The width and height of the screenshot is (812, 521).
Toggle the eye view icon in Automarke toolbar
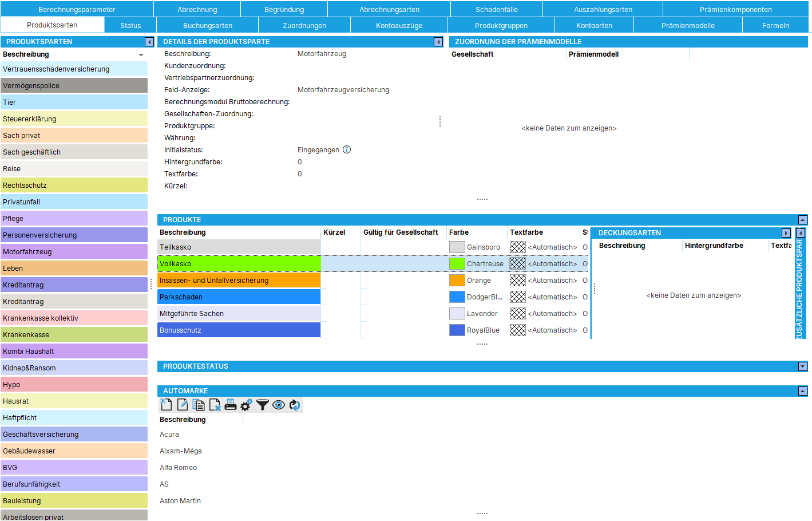[279, 405]
